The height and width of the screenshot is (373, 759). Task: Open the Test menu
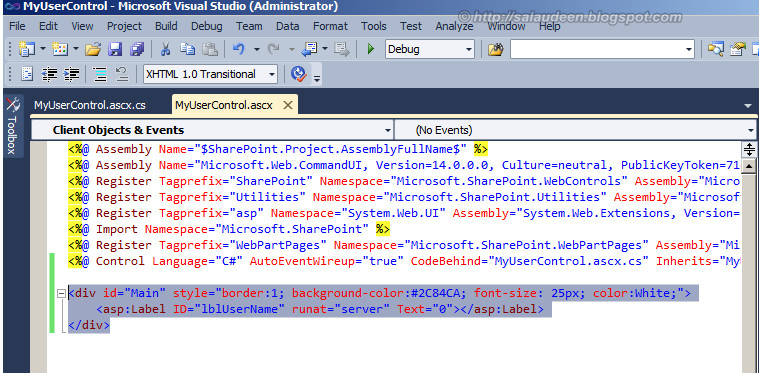pos(411,26)
